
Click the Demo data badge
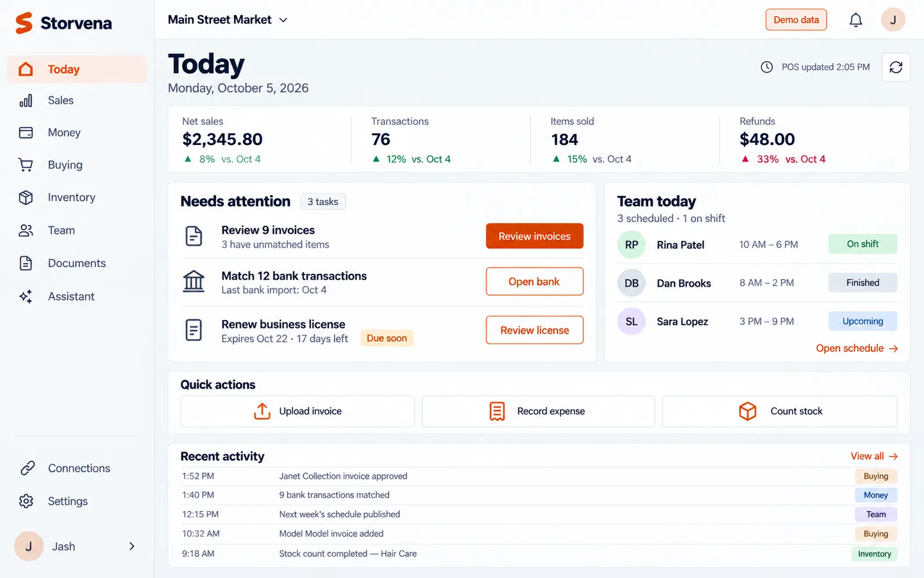pos(796,20)
